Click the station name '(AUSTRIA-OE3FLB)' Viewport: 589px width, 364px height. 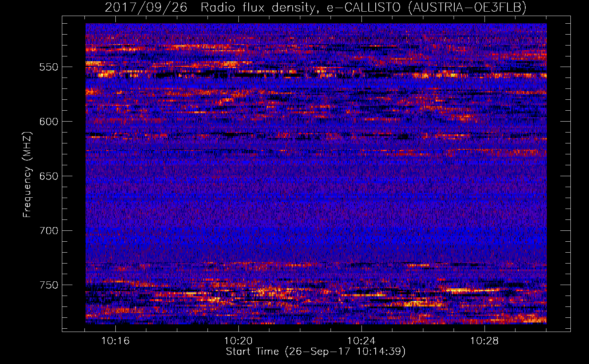click(x=467, y=7)
